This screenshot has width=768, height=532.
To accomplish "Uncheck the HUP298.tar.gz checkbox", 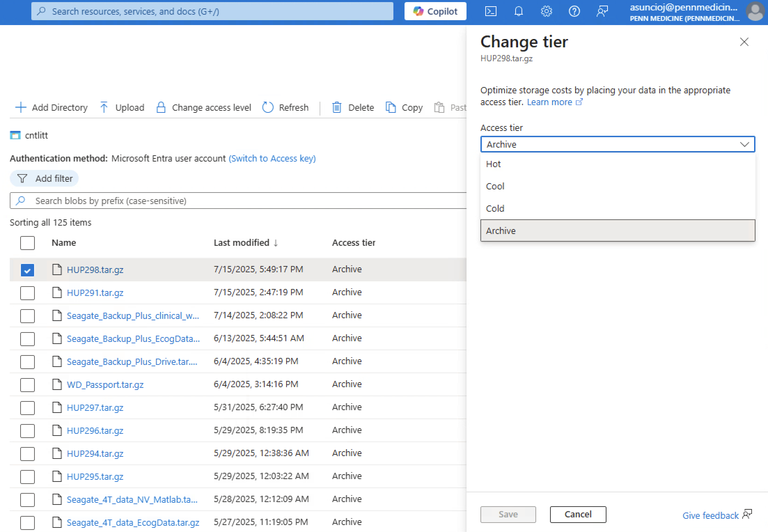I will coord(28,270).
